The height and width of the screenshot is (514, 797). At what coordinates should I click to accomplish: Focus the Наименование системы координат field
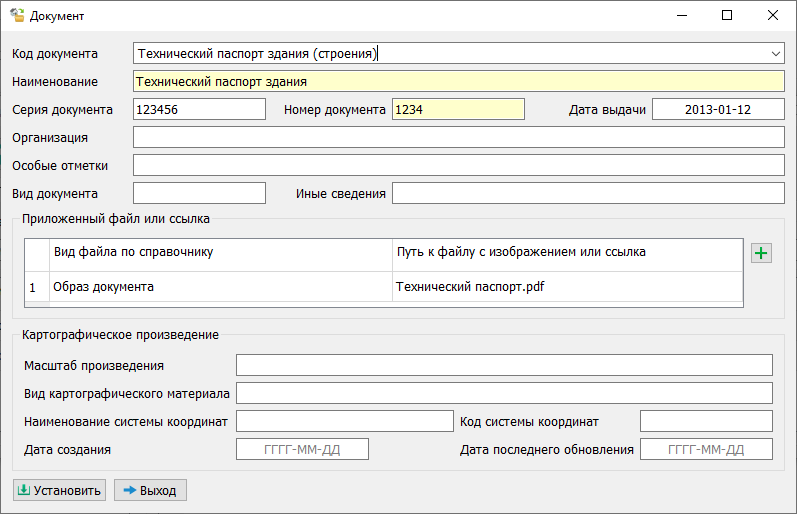pyautogui.click(x=344, y=421)
